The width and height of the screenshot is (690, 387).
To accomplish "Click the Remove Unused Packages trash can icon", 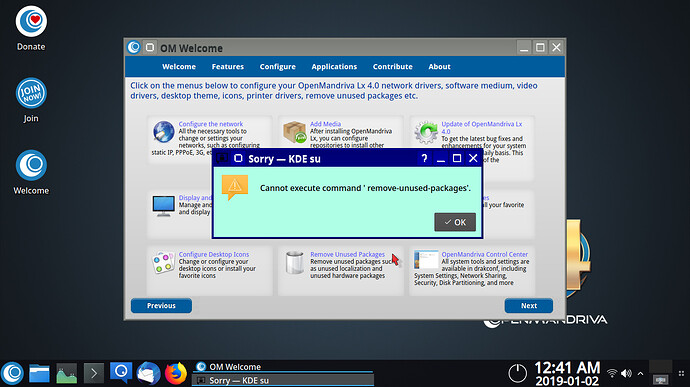I will [294, 262].
